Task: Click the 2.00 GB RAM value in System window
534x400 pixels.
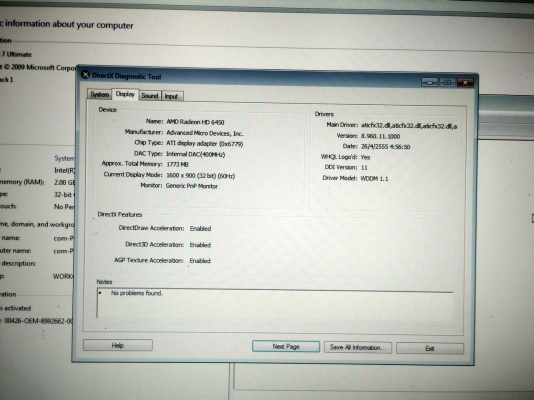Action: coord(65,182)
